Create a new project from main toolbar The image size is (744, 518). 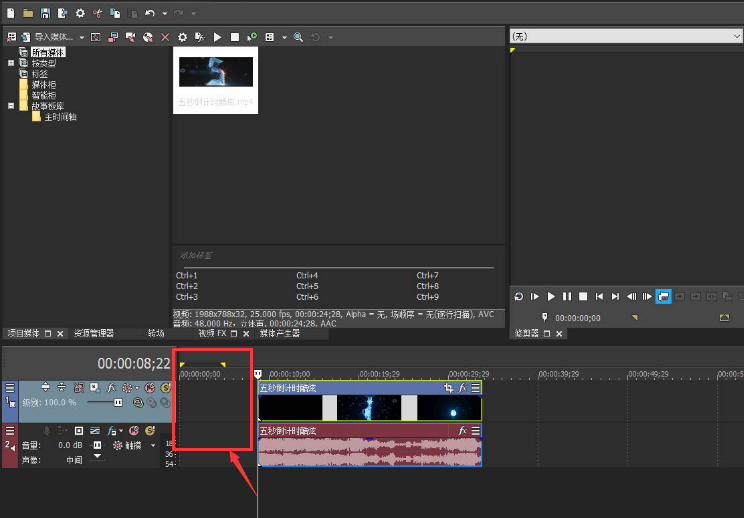pos(10,13)
